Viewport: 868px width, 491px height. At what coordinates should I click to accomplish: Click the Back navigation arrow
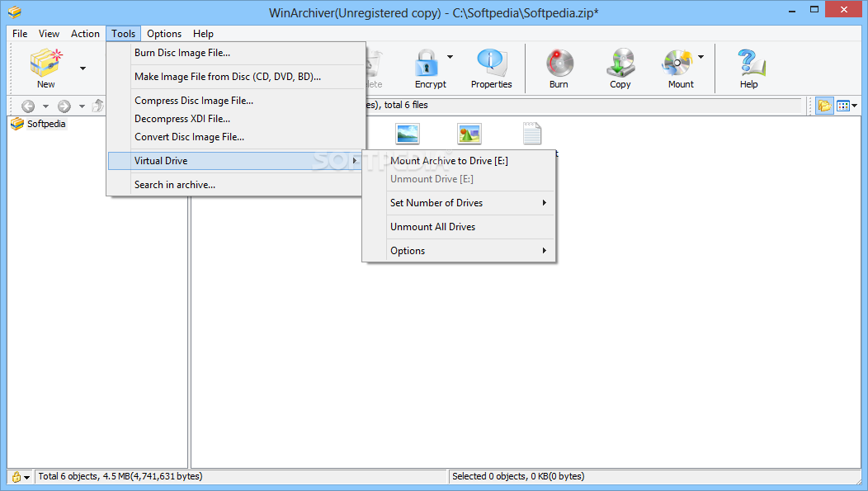28,106
